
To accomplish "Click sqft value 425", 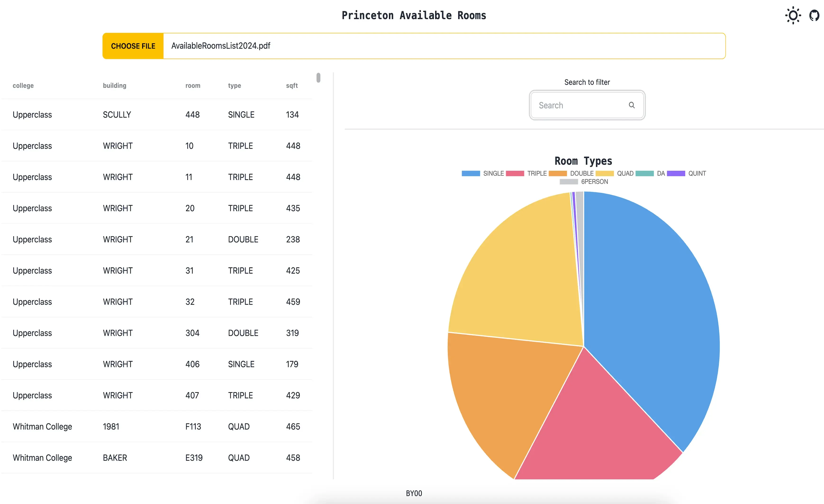I will (293, 271).
